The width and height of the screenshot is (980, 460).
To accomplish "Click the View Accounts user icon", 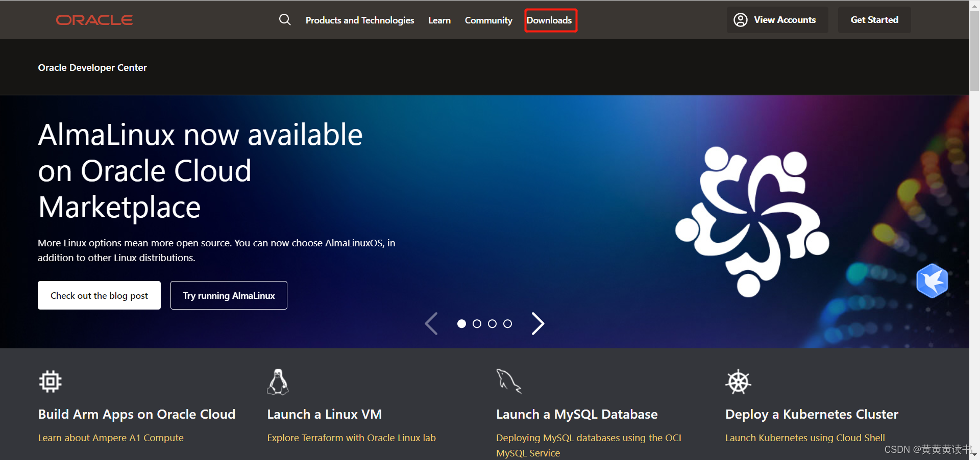I will 740,20.
